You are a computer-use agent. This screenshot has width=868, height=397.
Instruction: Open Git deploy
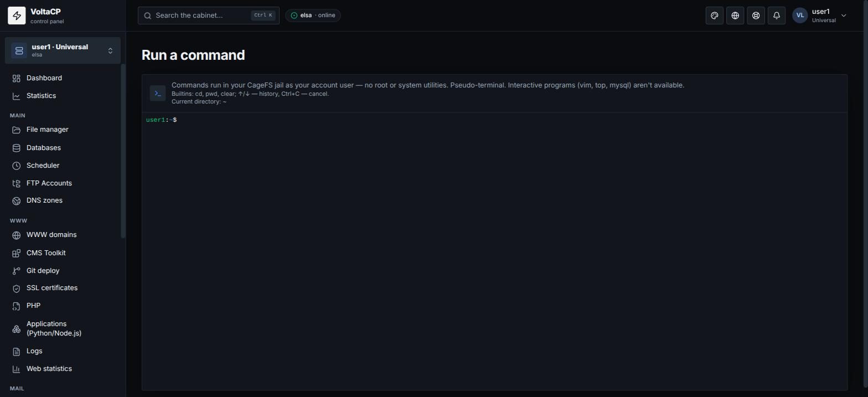coord(63,271)
